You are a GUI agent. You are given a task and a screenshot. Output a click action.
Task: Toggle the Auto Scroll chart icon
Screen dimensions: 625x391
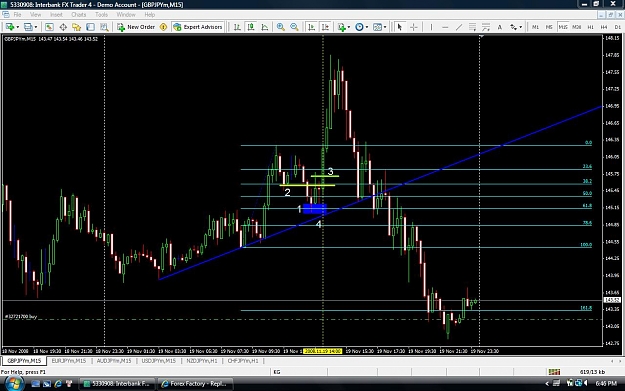(x=311, y=27)
